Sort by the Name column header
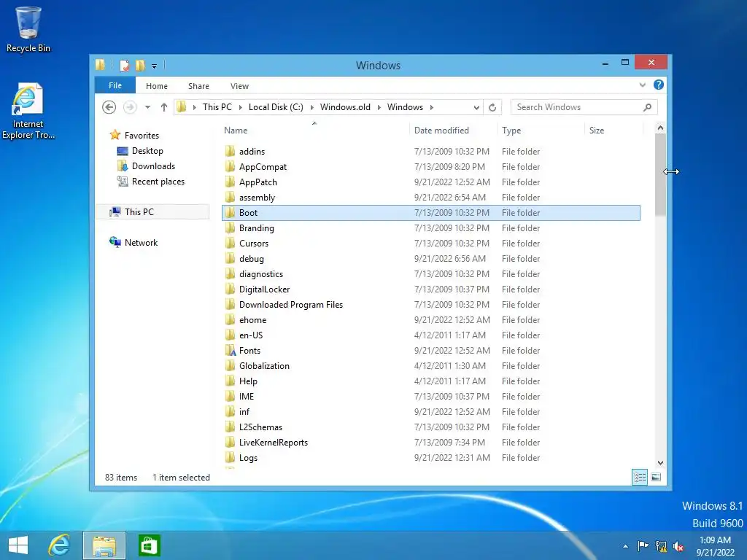The height and width of the screenshot is (560, 747). 236,131
